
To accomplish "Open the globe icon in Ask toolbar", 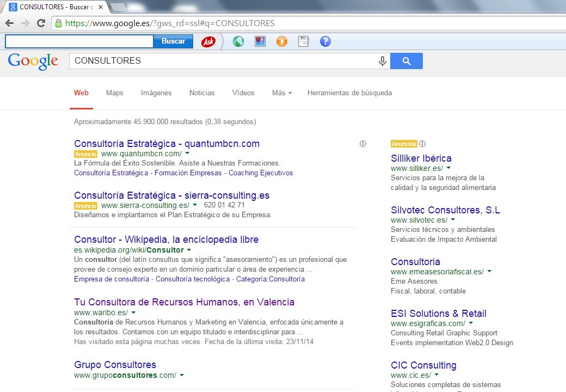I will (x=238, y=41).
